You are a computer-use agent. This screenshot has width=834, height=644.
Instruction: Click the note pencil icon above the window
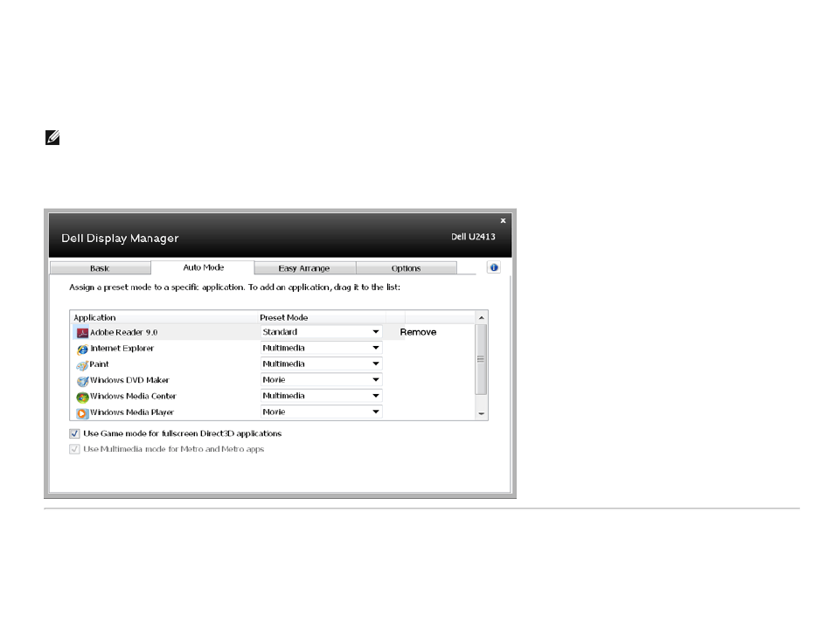[52, 137]
